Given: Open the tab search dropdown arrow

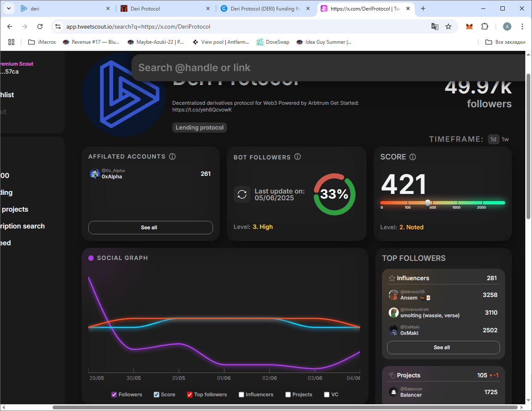Looking at the screenshot, I should click(9, 8).
